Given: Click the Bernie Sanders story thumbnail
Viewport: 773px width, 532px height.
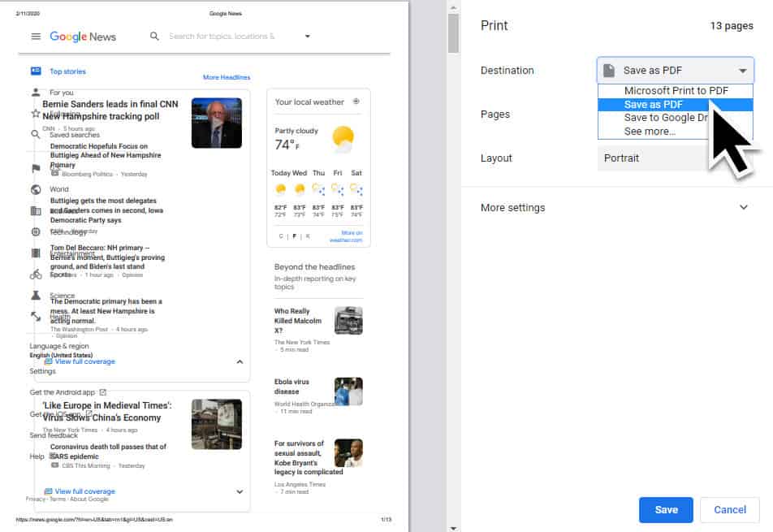Looking at the screenshot, I should point(217,123).
